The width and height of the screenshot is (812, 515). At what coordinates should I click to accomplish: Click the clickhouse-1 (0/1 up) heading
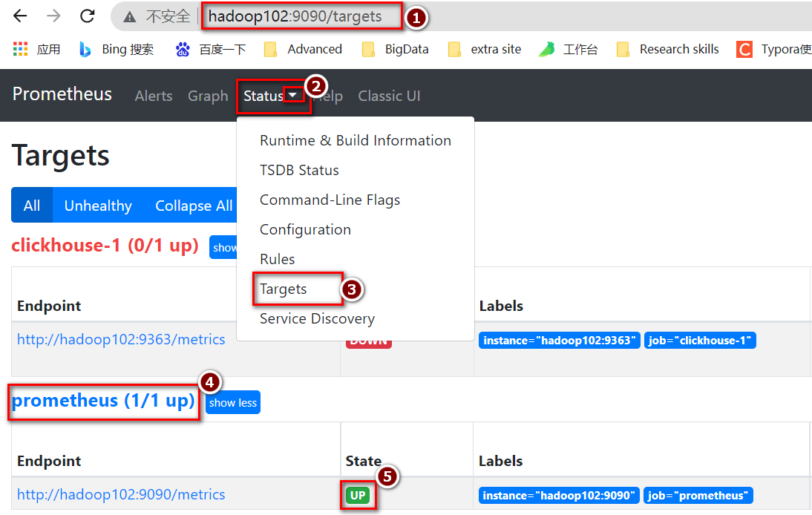pyautogui.click(x=105, y=245)
